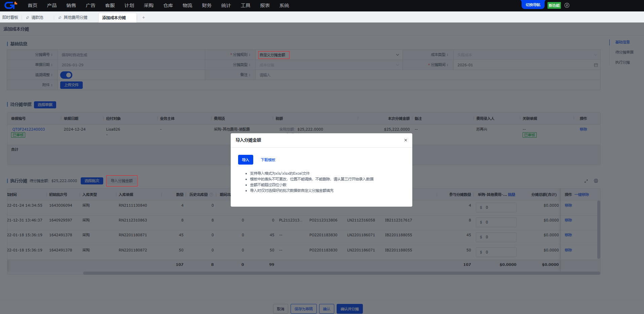Click the 上传文件 button
The image size is (644, 314).
pyautogui.click(x=71, y=85)
